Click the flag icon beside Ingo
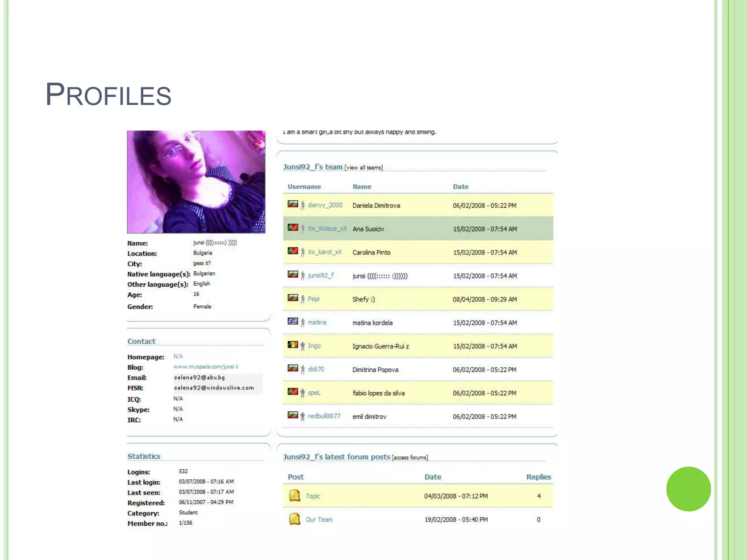This screenshot has height=560, width=747. click(293, 345)
